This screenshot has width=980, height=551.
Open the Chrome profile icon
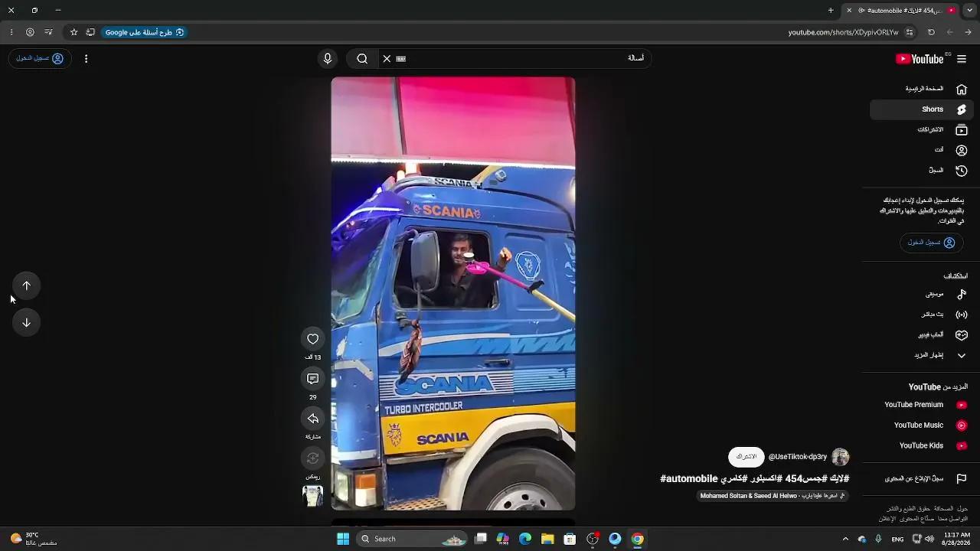tap(30, 32)
